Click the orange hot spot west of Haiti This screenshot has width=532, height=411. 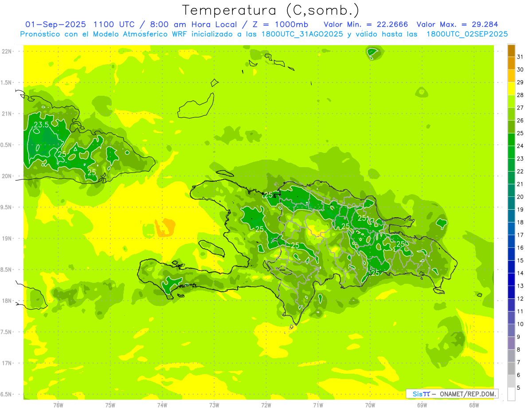(165, 227)
